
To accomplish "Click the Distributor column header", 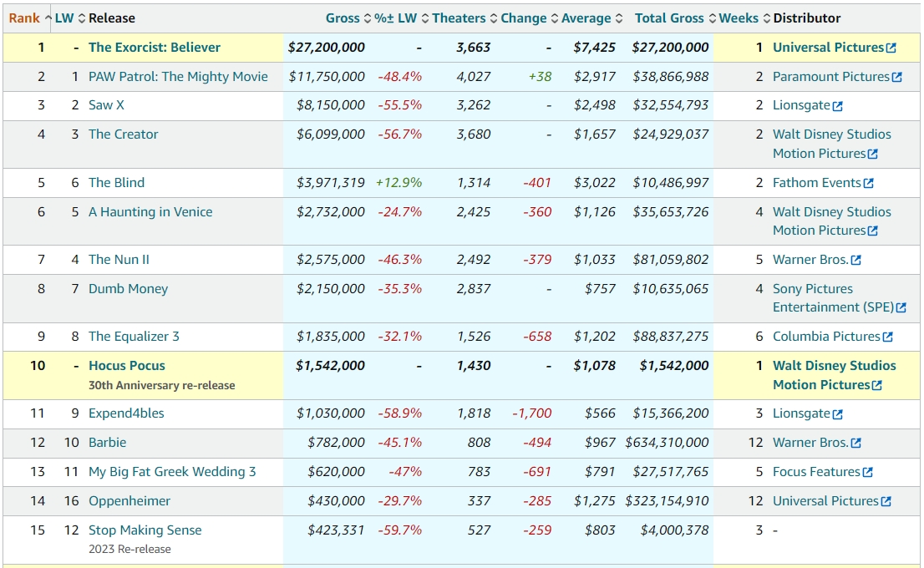I will tap(807, 18).
